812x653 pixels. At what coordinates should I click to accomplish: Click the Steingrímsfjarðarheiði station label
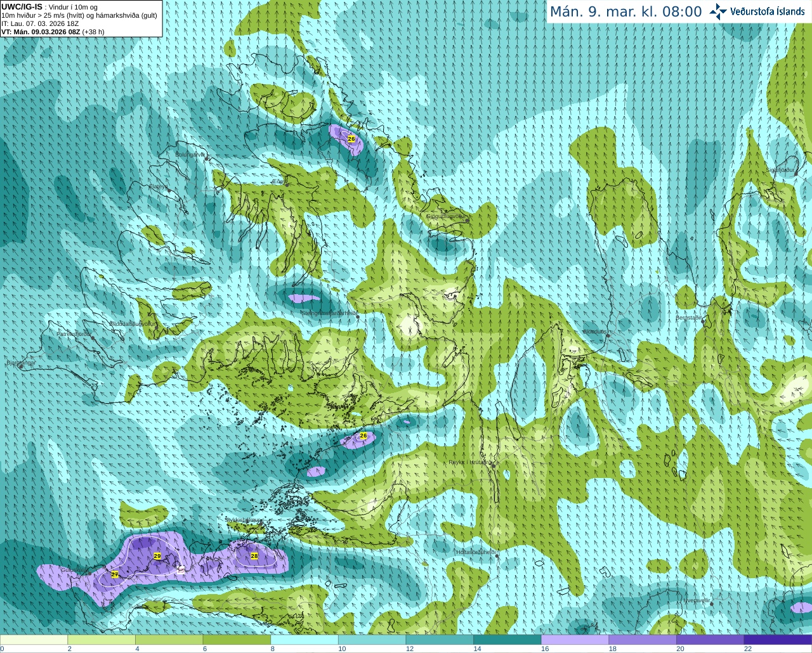coord(329,313)
